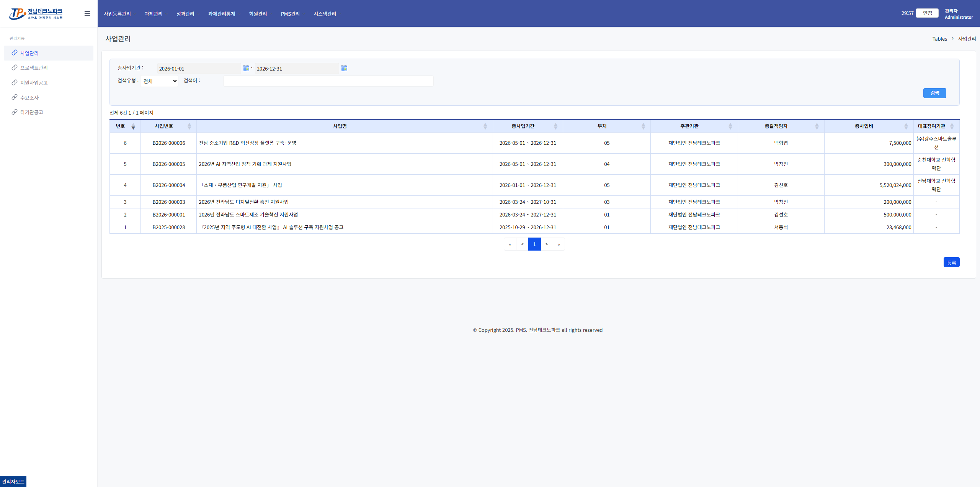
Task: Select page 1 in pagination
Action: pos(534,244)
